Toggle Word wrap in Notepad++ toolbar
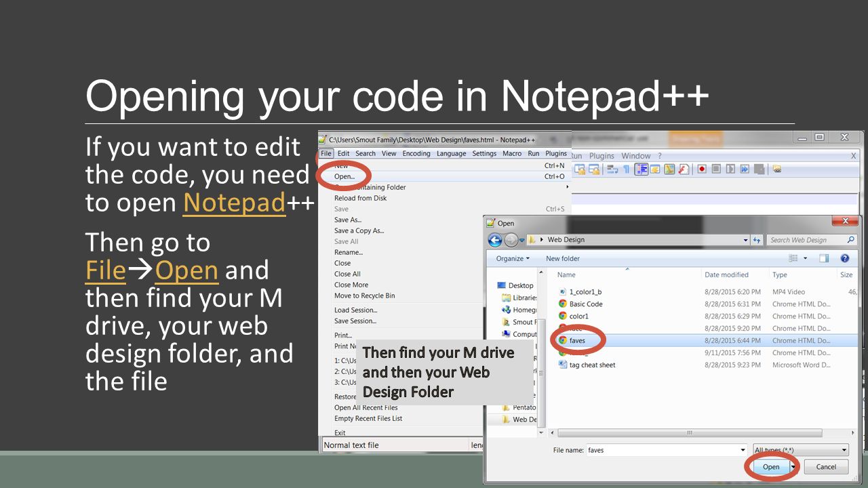Viewport: 868px width, 488px height. 612,169
